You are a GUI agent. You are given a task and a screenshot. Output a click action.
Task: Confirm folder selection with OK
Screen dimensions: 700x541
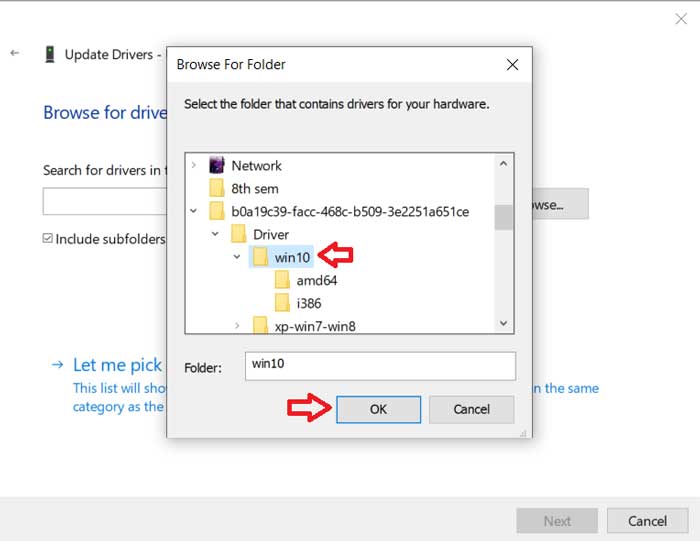378,409
